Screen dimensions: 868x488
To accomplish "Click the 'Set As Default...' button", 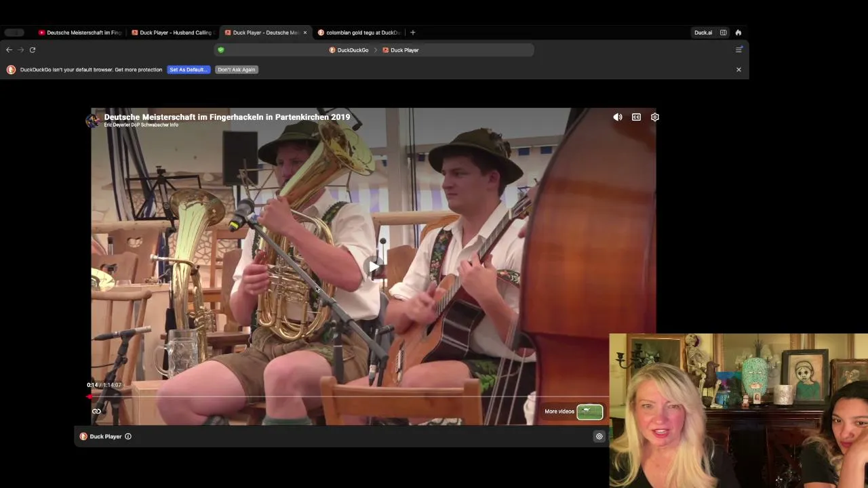I will pyautogui.click(x=189, y=70).
